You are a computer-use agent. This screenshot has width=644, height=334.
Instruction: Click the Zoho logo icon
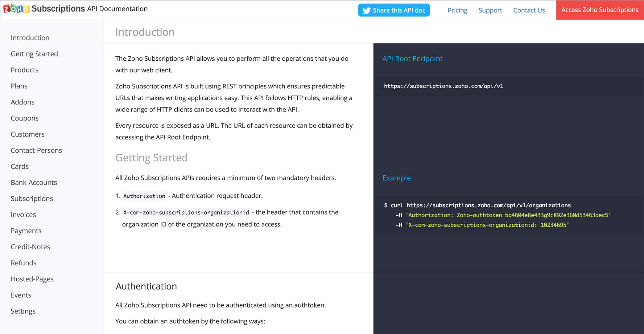pyautogui.click(x=16, y=9)
